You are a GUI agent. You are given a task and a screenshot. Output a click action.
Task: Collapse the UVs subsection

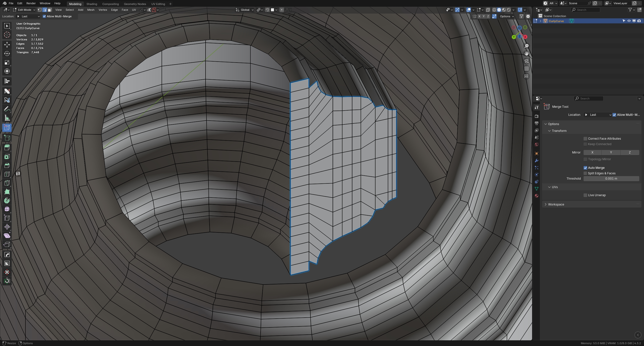(x=549, y=187)
